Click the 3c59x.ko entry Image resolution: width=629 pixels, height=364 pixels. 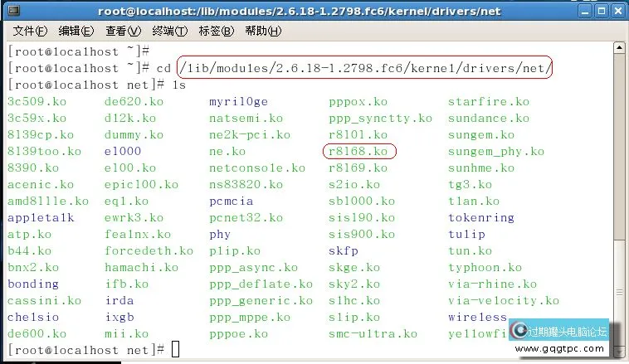pyautogui.click(x=37, y=119)
